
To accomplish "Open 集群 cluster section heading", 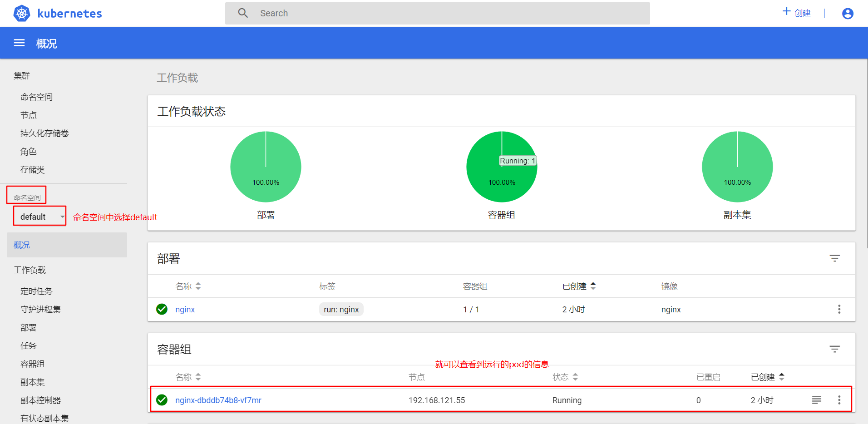I will [x=22, y=76].
